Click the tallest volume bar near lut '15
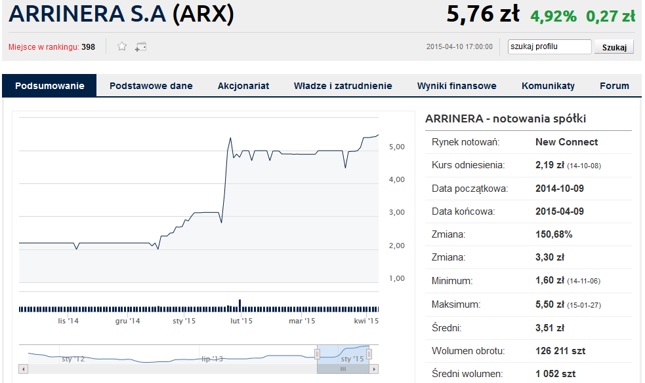 [x=240, y=306]
